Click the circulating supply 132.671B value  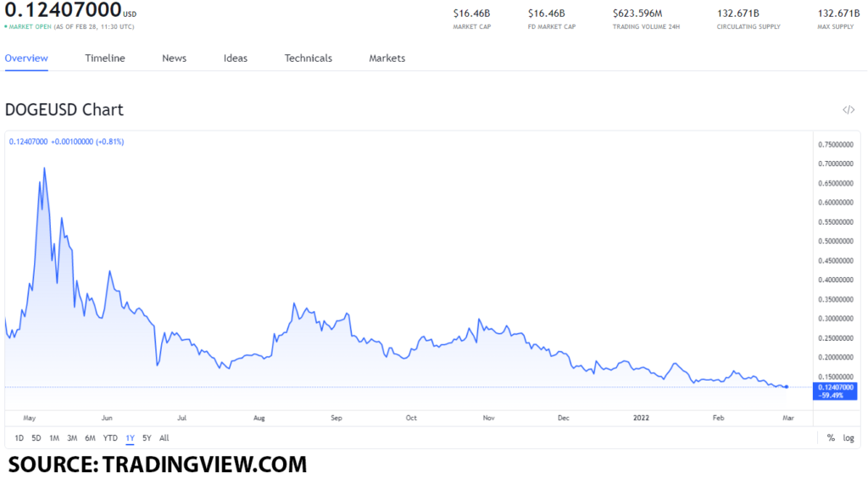point(738,14)
